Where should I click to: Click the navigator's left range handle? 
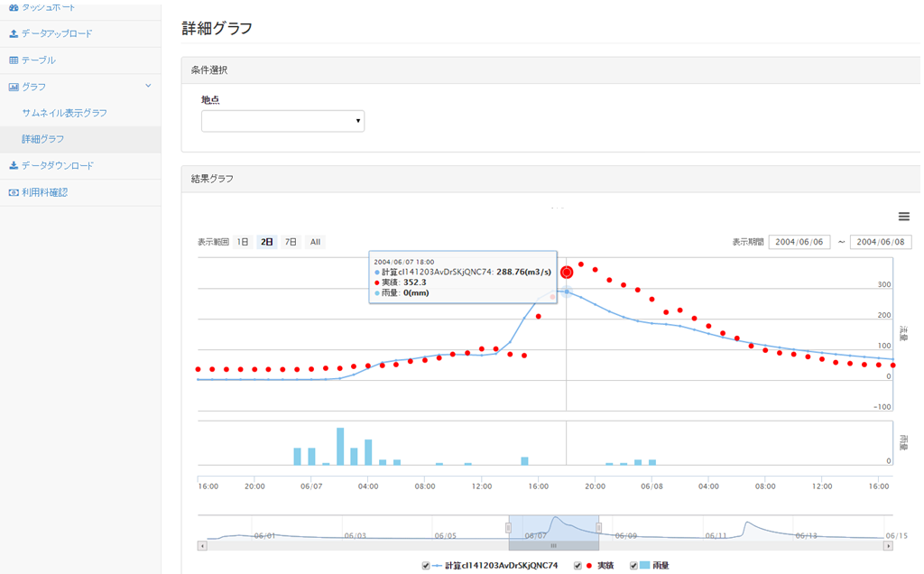point(509,528)
